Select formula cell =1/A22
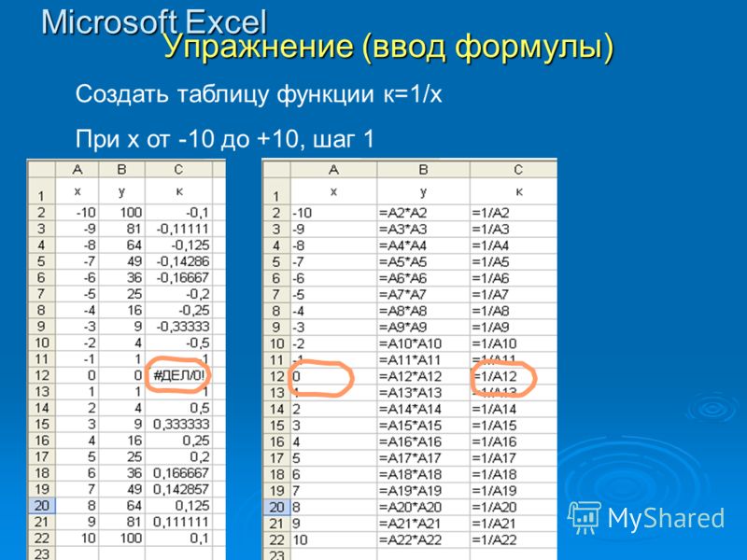 (513, 540)
